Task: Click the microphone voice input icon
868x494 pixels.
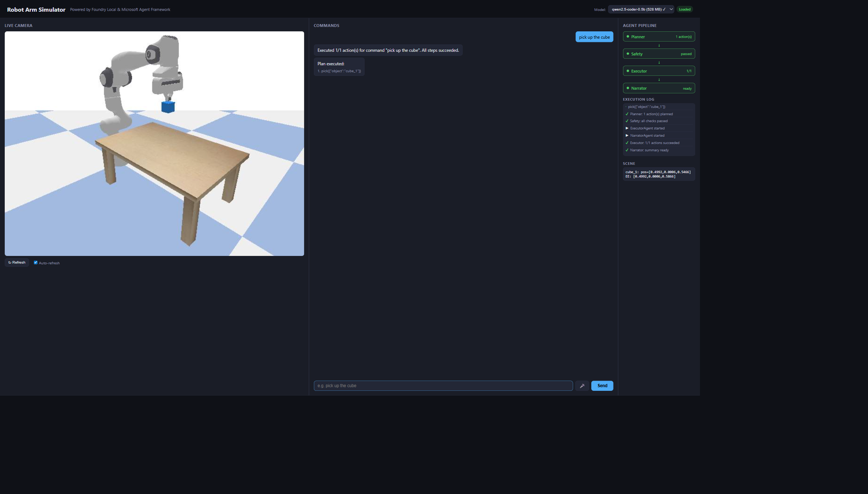Action: click(582, 386)
